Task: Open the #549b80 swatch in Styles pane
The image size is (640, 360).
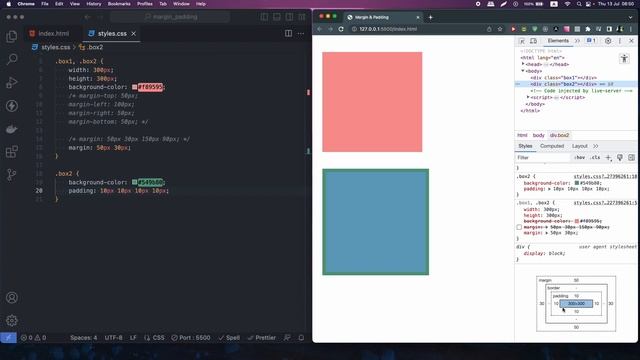Action: coord(577,183)
